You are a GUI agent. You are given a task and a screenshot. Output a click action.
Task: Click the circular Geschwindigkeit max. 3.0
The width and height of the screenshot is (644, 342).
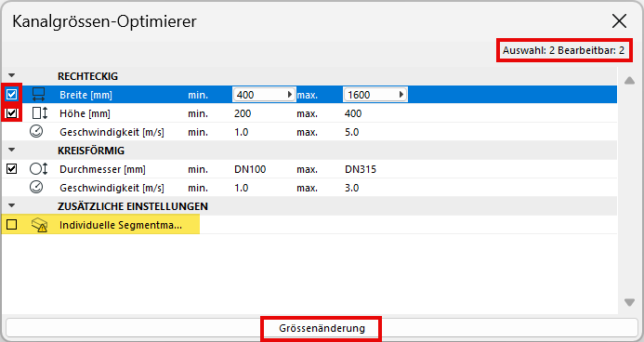(351, 188)
